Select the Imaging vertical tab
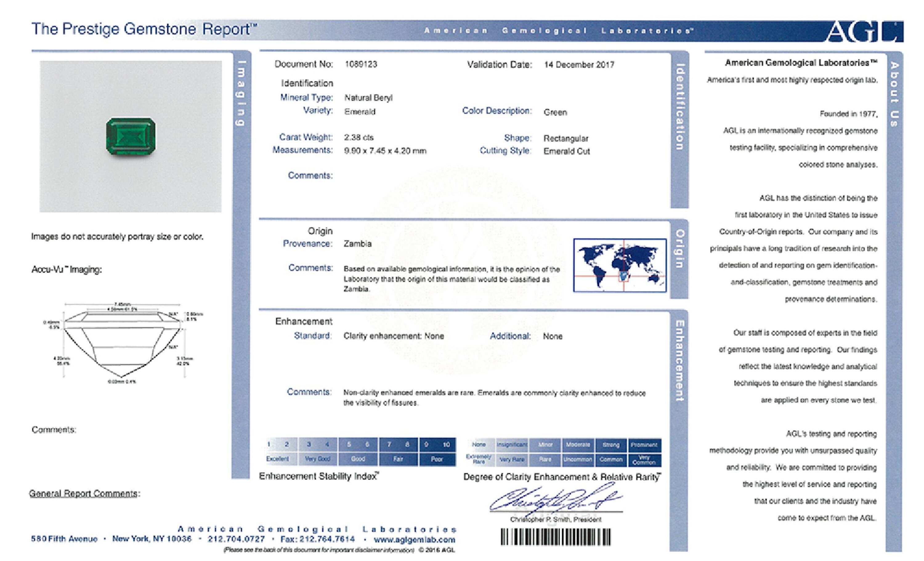Viewport: 924px width, 561px height. tap(241, 93)
